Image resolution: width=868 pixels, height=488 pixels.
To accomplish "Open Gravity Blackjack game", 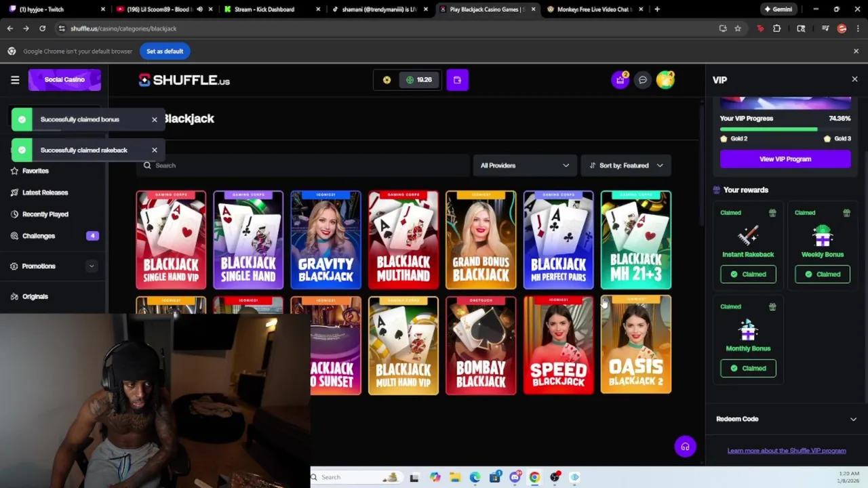I will [x=325, y=240].
